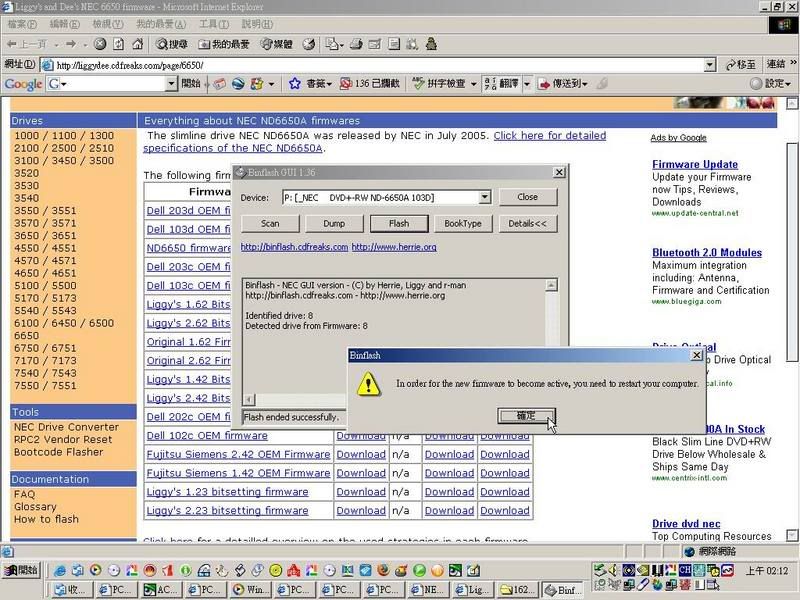800x600 pixels.
Task: Open the Tools (工具) menu
Action: 214,24
